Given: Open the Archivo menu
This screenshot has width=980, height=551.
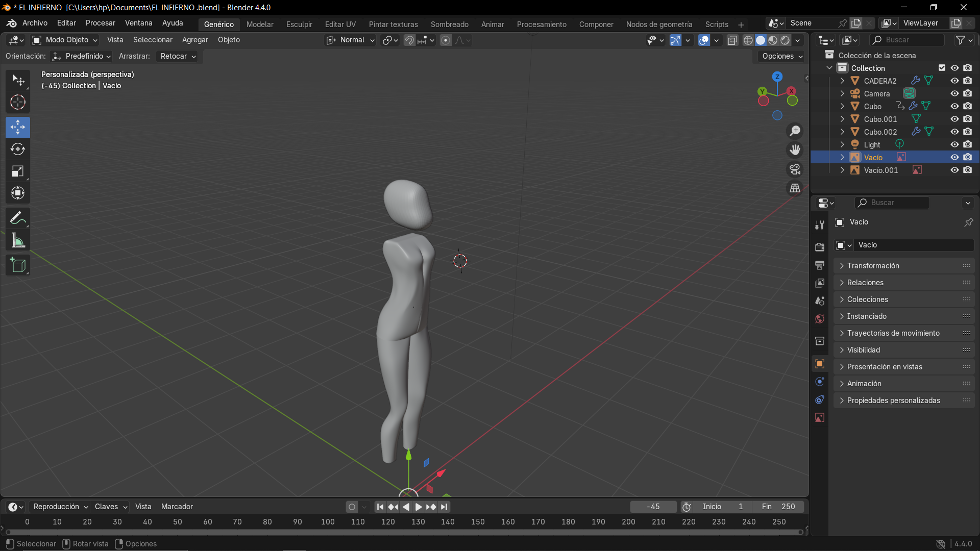Looking at the screenshot, I should (x=35, y=23).
